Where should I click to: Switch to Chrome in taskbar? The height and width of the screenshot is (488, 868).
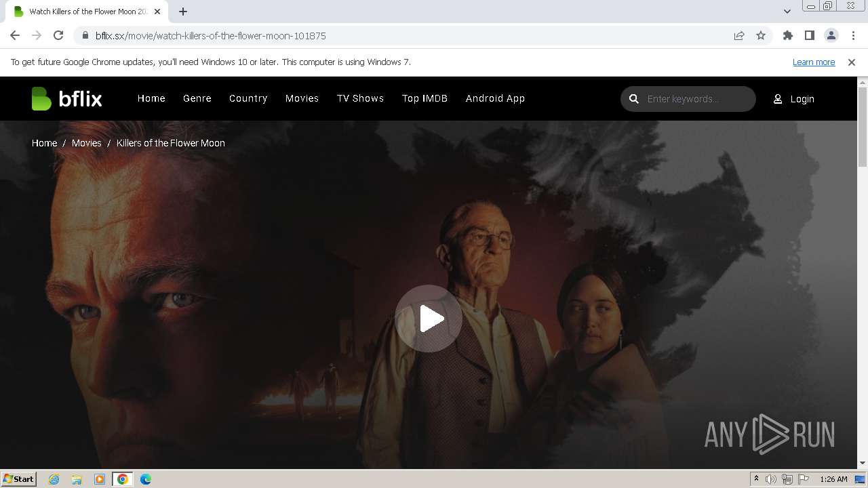[x=123, y=479]
